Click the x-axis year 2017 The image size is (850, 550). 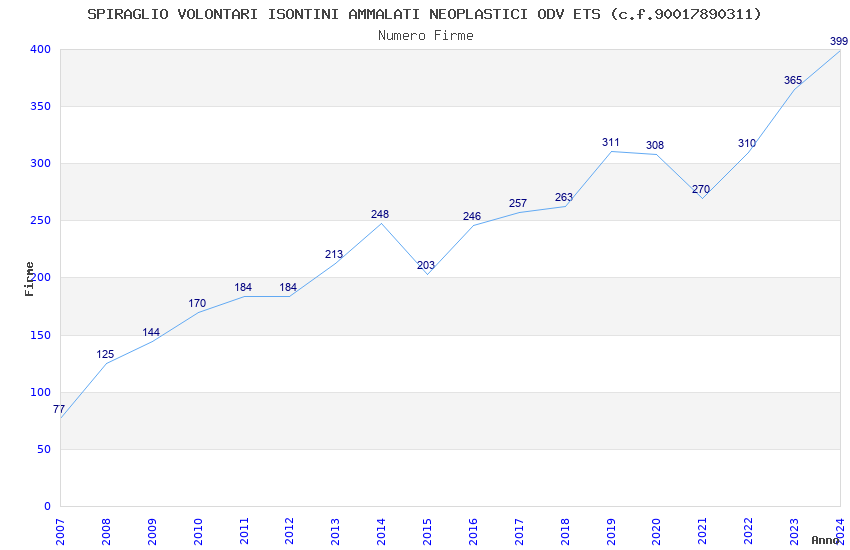click(x=519, y=532)
